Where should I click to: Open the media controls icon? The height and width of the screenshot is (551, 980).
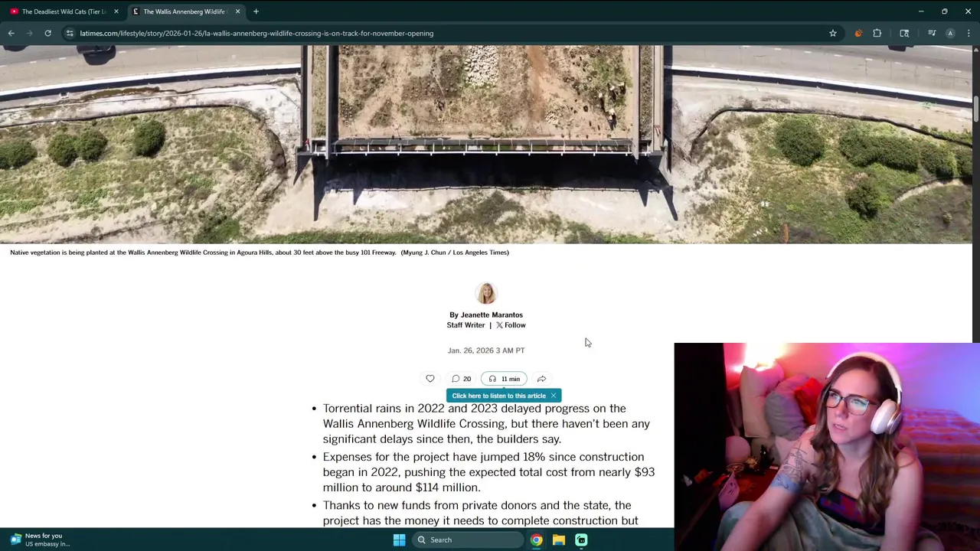(932, 33)
